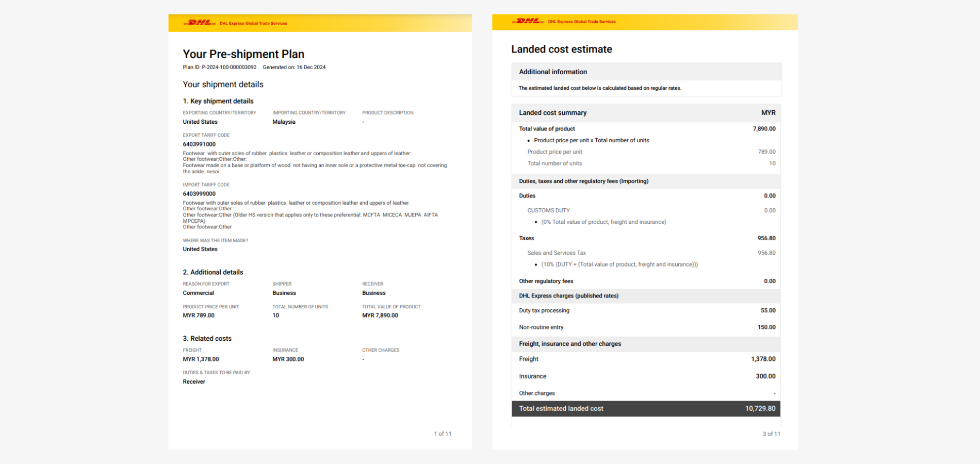Click 'CUSTOMS DUTY' row label
This screenshot has height=464, width=980.
coord(548,210)
